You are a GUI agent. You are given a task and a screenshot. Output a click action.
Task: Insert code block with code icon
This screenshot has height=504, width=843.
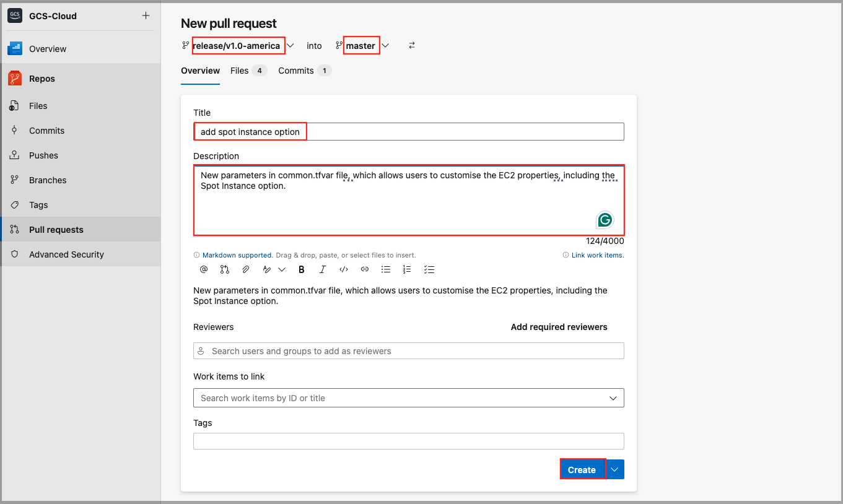click(344, 269)
